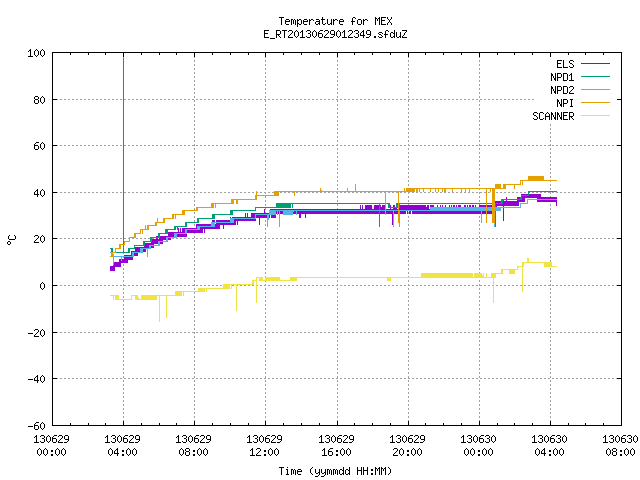The height and width of the screenshot is (480, 640).
Task: Click the filename E_RT20130629012349.sfduZ subtitle
Action: (335, 34)
